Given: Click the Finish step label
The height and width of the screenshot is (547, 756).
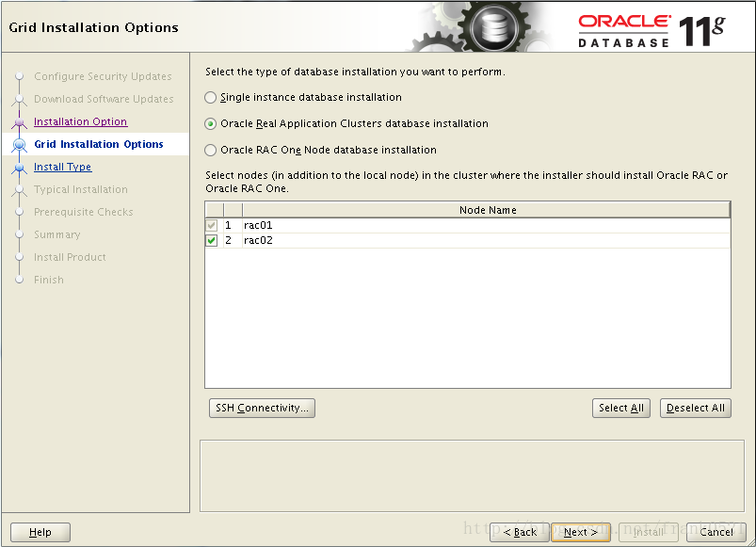Looking at the screenshot, I should (x=49, y=280).
